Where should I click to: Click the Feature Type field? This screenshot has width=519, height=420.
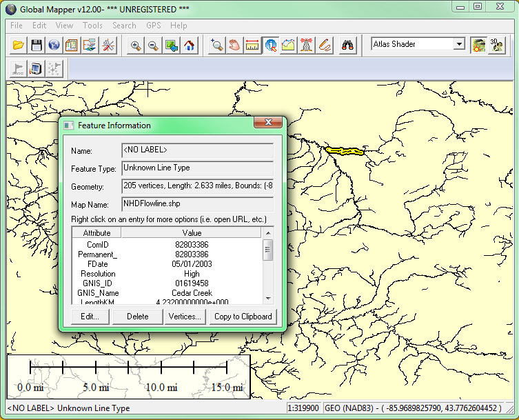(x=198, y=168)
